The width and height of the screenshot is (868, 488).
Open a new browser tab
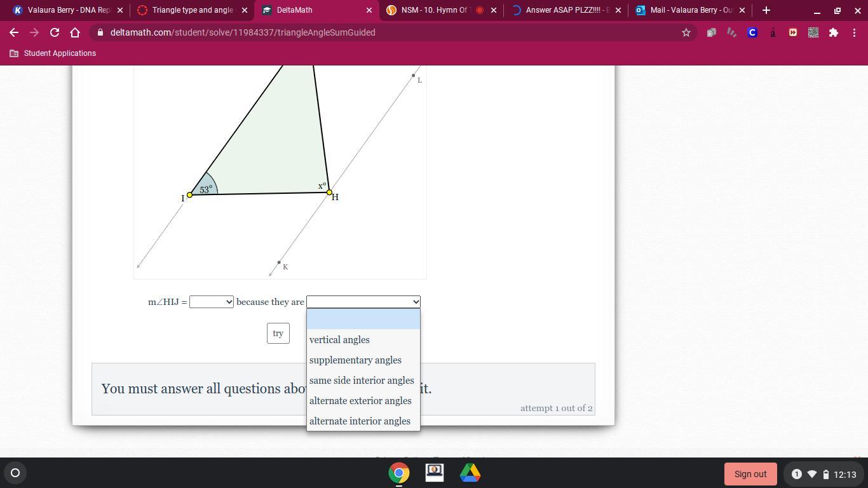click(x=766, y=10)
